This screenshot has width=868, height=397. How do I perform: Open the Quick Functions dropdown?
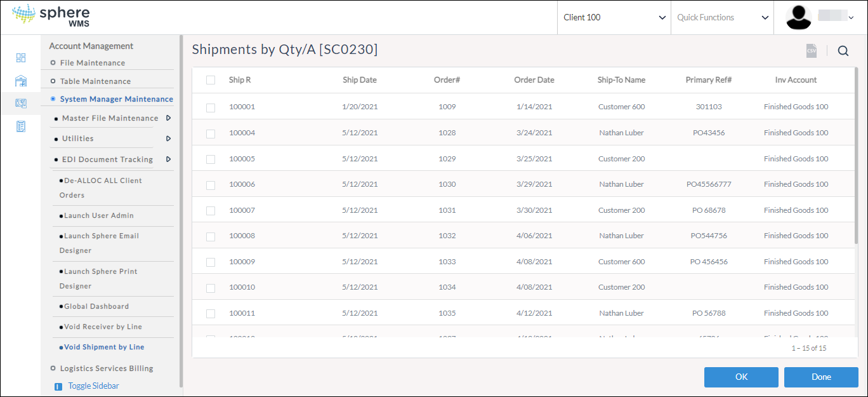pyautogui.click(x=722, y=18)
